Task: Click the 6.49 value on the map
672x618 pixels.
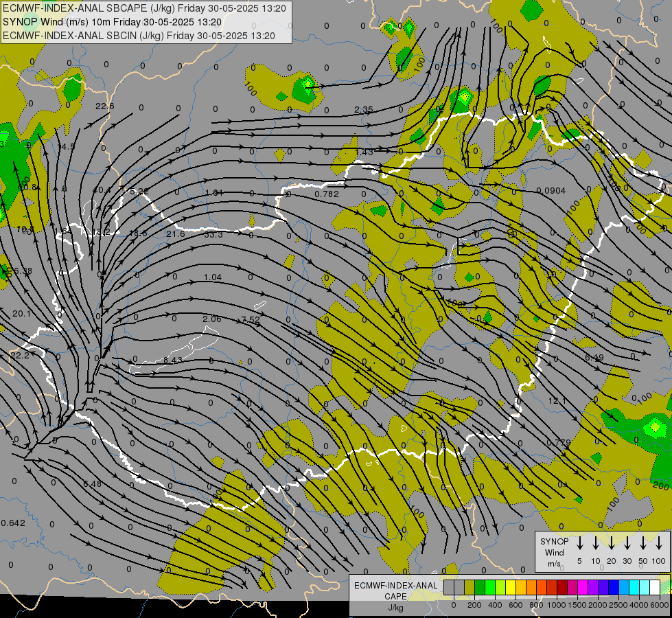Action: pos(594,357)
